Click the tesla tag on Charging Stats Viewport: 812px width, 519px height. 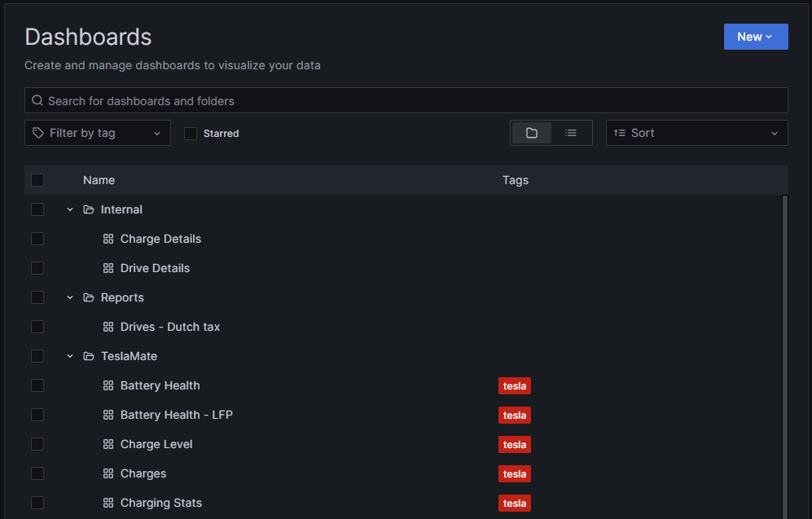point(515,504)
